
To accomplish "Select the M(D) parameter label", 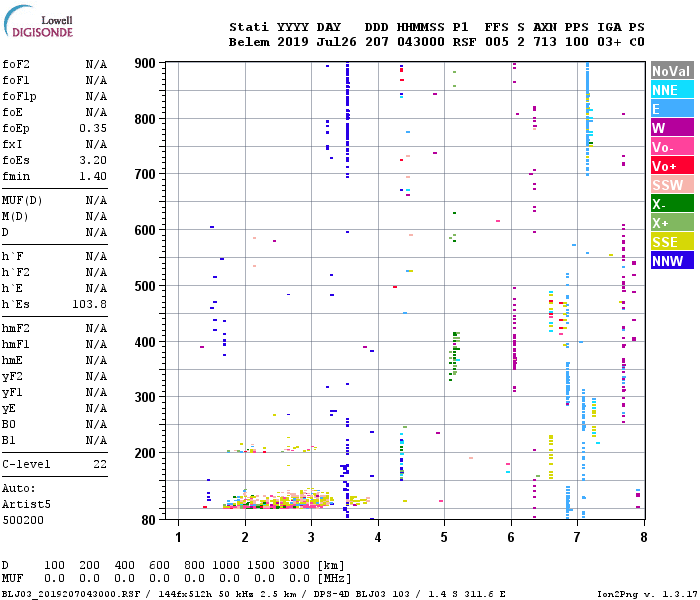I will [x=15, y=216].
